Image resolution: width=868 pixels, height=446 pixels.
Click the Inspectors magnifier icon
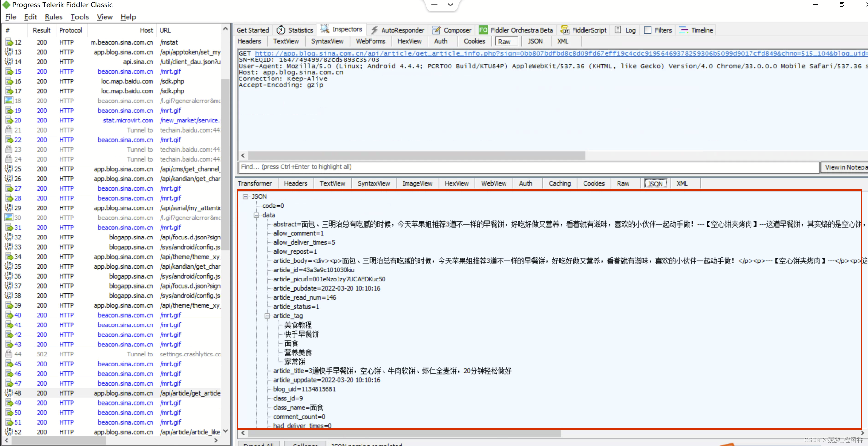325,29
